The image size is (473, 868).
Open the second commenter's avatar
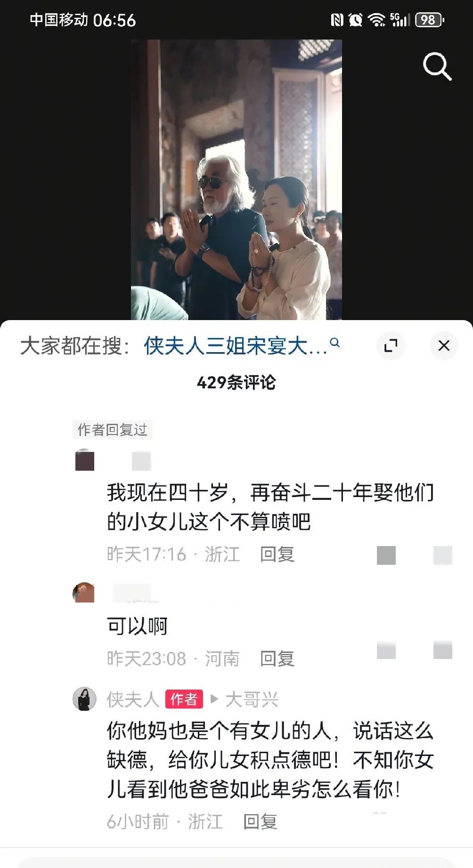click(84, 593)
